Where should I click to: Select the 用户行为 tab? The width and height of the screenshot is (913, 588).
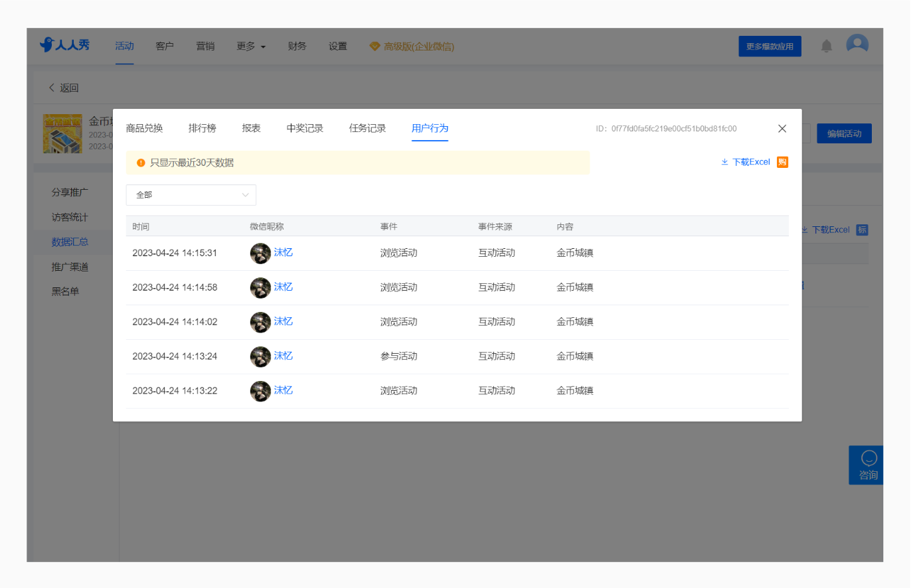(x=430, y=128)
